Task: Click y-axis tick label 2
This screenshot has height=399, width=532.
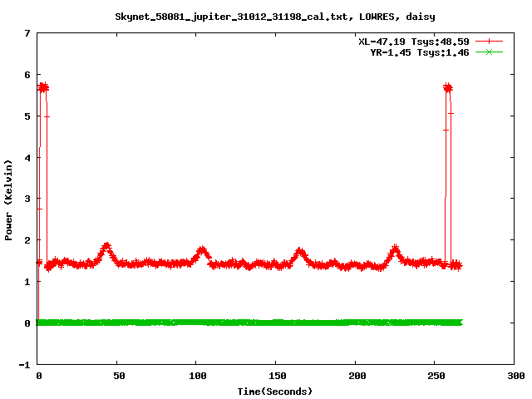Action: pyautogui.click(x=27, y=240)
